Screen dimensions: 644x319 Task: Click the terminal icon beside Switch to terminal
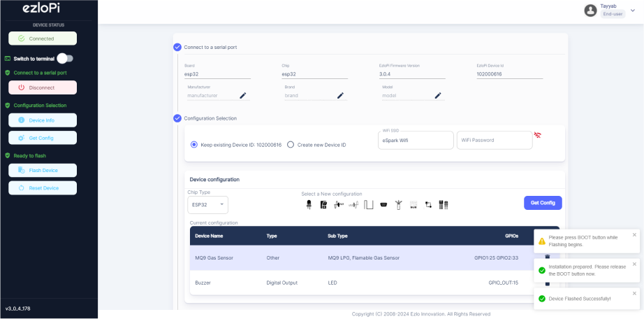(8, 59)
